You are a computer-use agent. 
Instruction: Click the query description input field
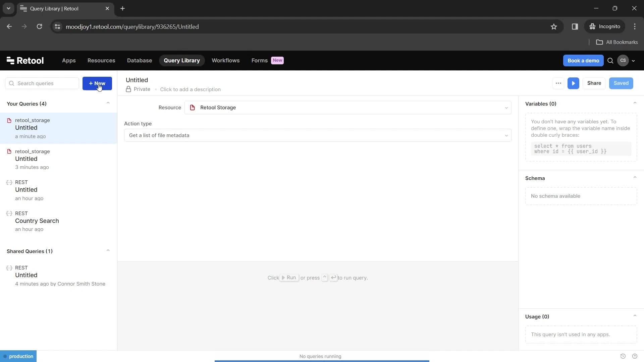(190, 89)
